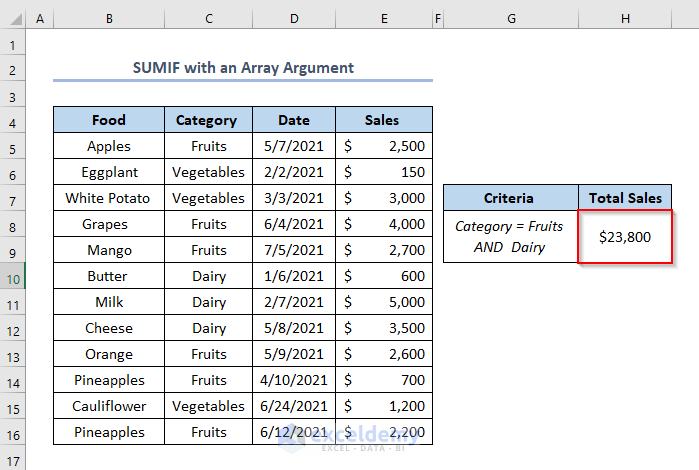Click the Food header cell

[x=108, y=120]
